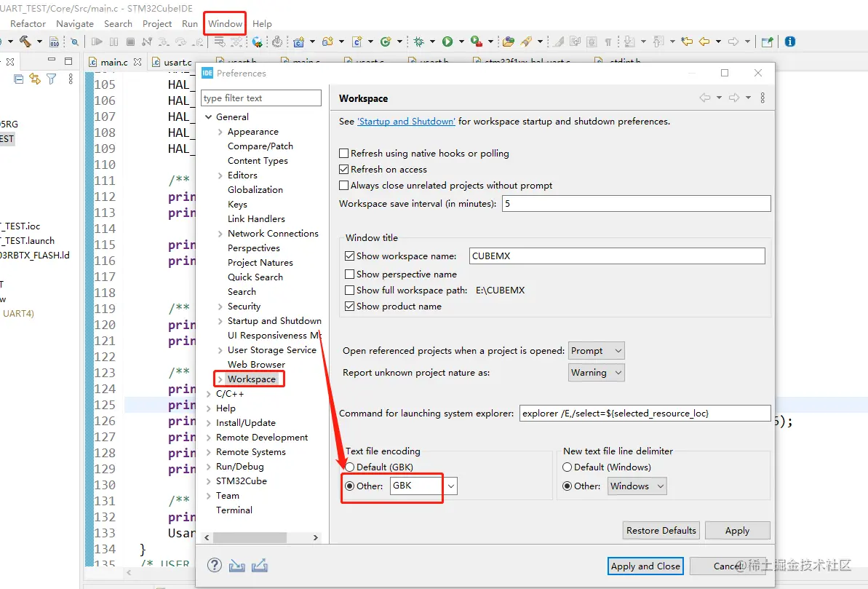This screenshot has width=868, height=589.
Task: Open the Help menu
Action: [x=262, y=24]
